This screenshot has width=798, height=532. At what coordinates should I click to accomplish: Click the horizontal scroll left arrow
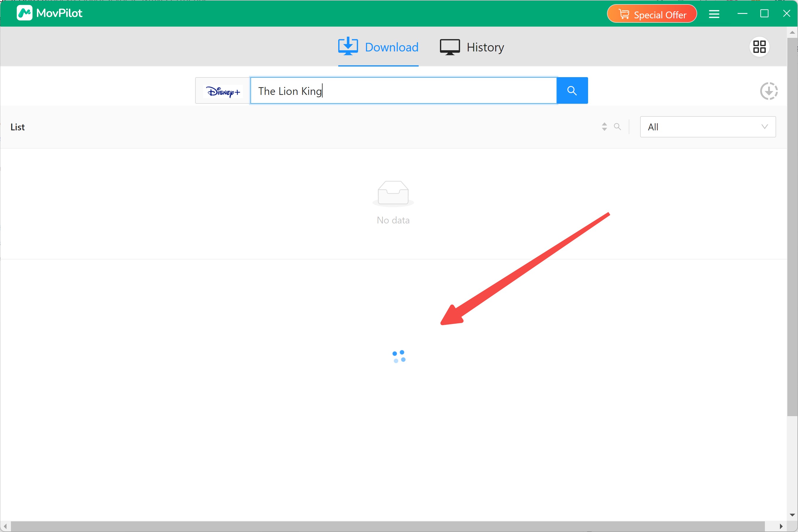pos(5,526)
